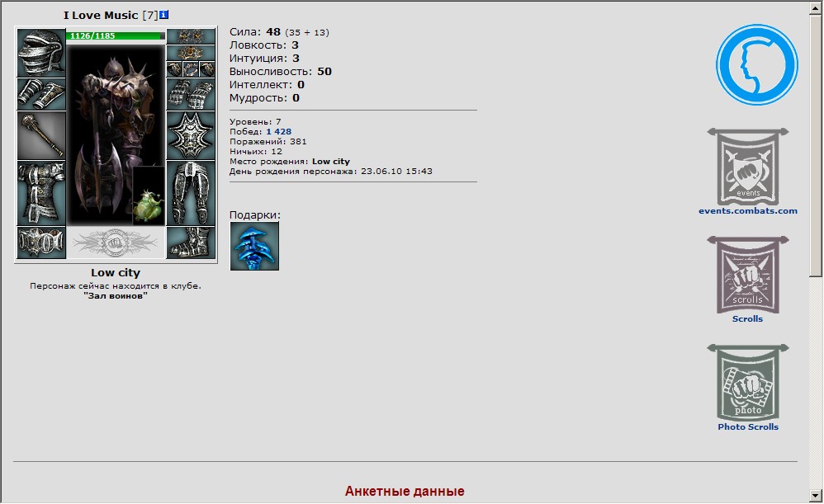Click the boots equipment slot icon
This screenshot has width=824, height=504.
click(x=191, y=243)
